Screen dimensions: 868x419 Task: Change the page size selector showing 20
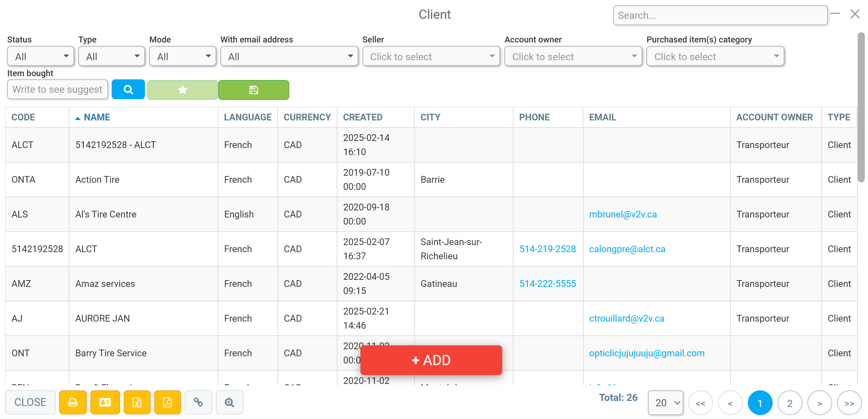point(665,403)
